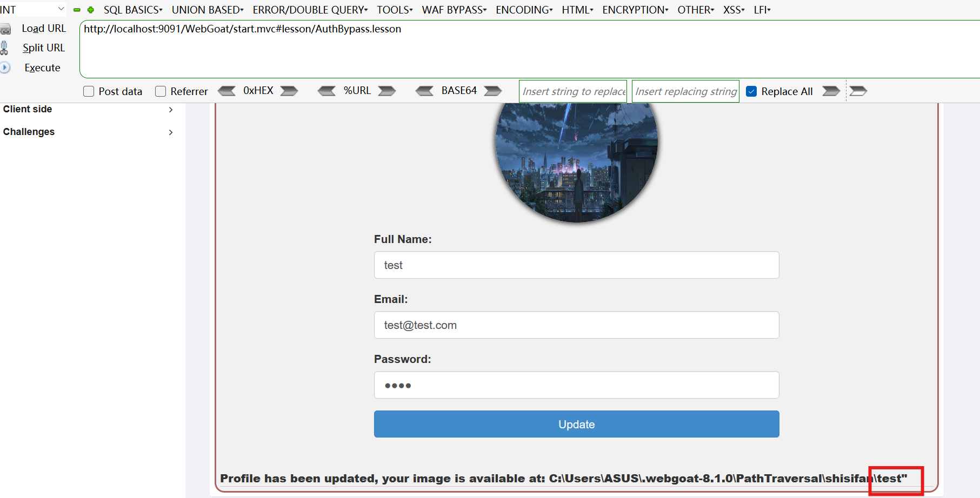Click the circular profile picture
Viewport: 980px width, 498px height.
577,162
